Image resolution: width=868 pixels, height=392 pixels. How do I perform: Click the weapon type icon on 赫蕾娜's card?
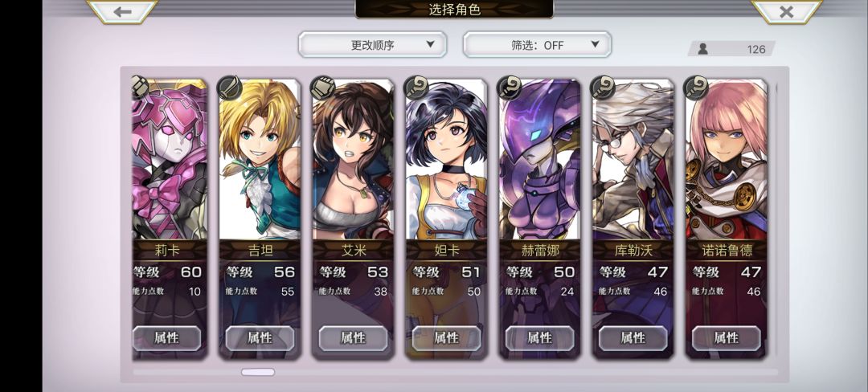pos(509,88)
